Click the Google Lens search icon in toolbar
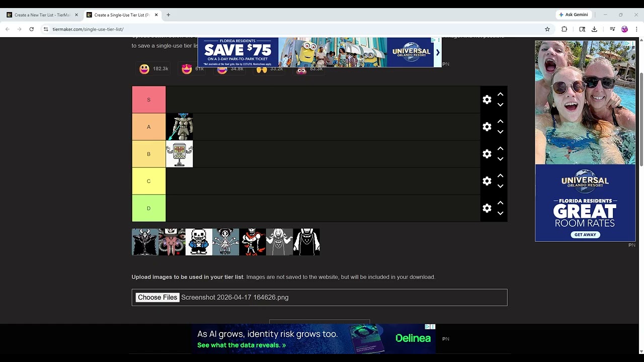 (582, 29)
